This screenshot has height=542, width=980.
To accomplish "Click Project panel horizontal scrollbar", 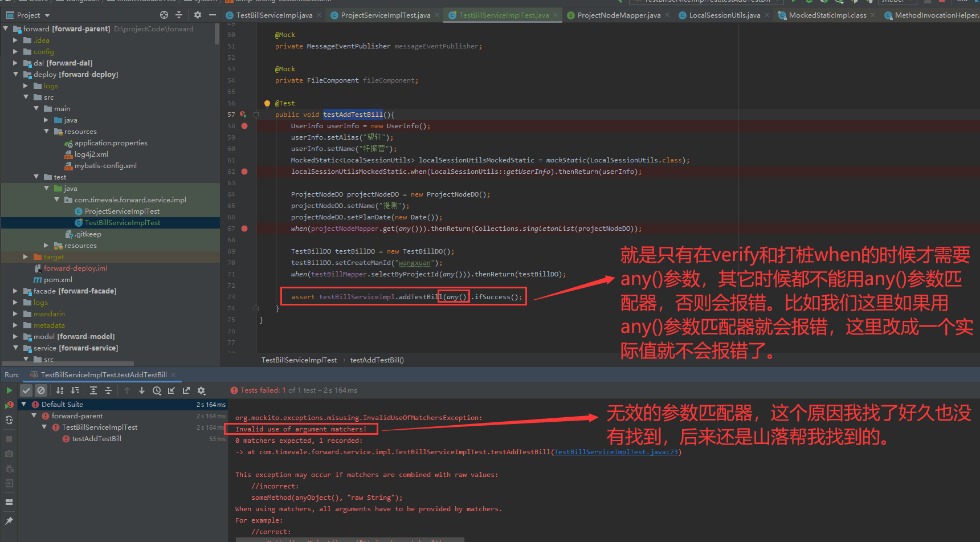I will pos(67,363).
